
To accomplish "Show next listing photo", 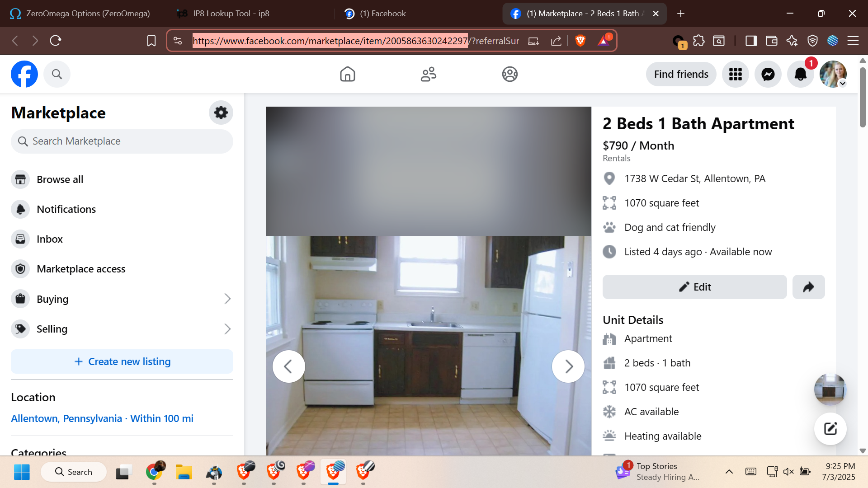I will coord(568,366).
